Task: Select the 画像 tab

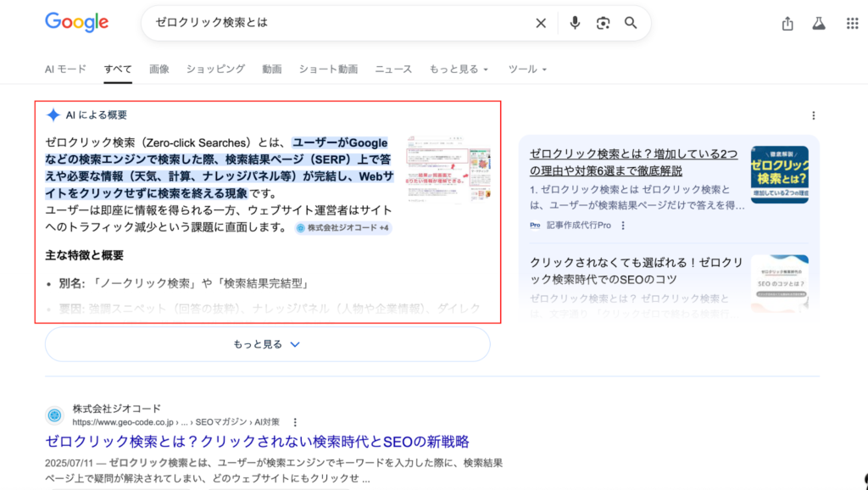Action: tap(159, 69)
